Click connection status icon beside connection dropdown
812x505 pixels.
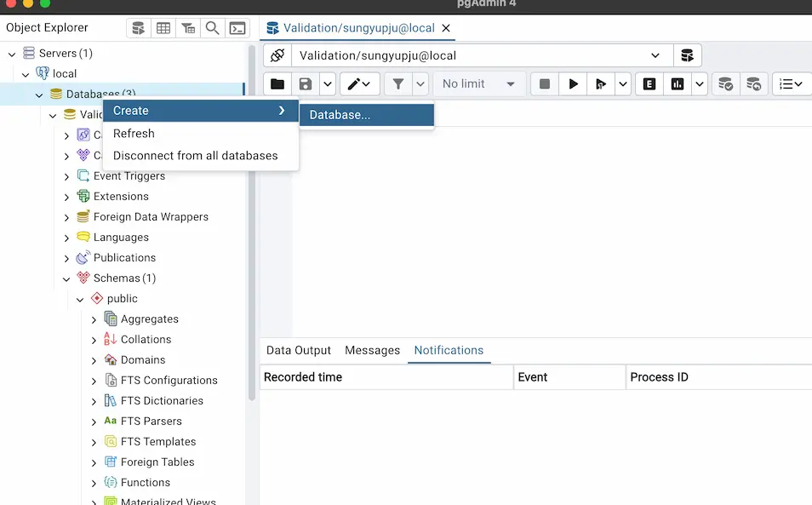click(x=277, y=55)
